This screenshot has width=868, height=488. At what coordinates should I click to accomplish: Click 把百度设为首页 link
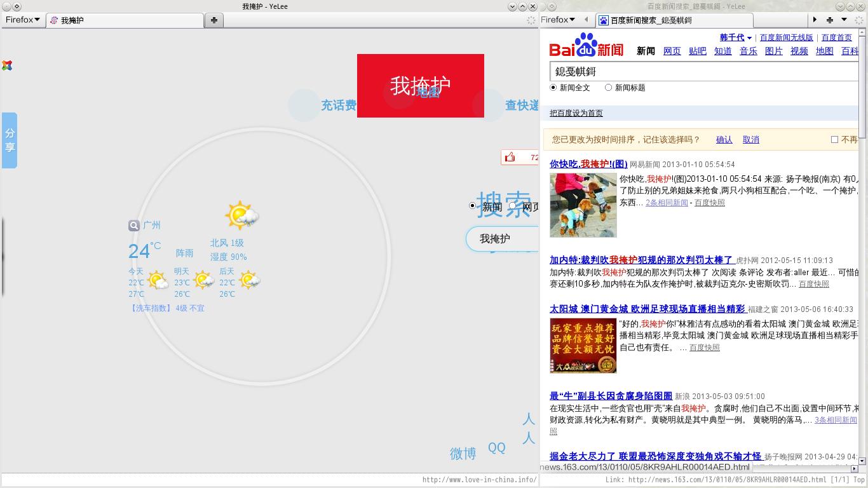576,113
